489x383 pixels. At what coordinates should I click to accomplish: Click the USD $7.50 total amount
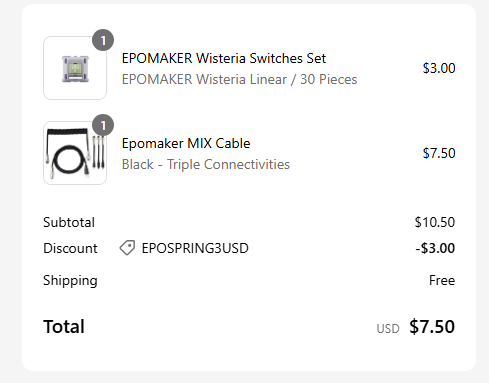pyautogui.click(x=416, y=327)
